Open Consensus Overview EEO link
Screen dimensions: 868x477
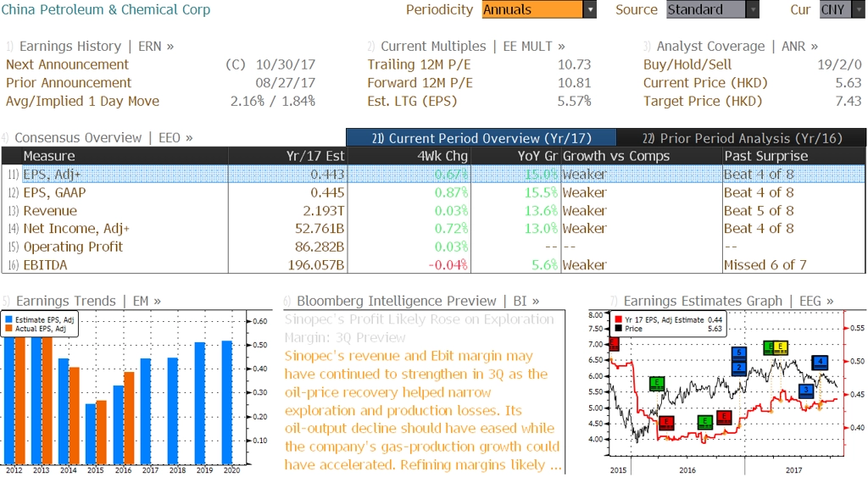(x=103, y=138)
